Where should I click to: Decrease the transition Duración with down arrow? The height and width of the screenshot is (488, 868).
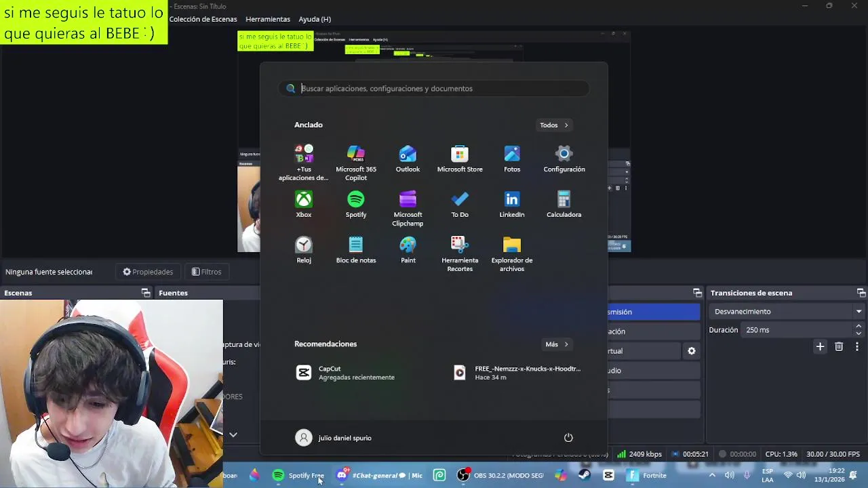coord(859,333)
